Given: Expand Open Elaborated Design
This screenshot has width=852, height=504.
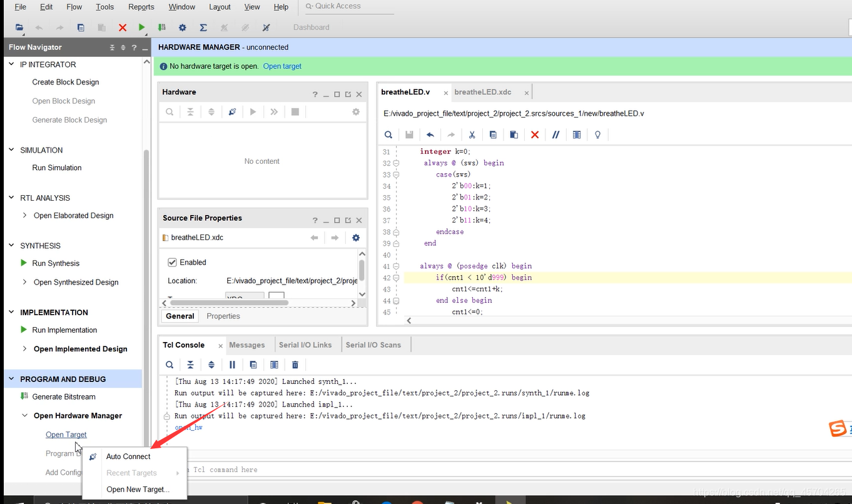Looking at the screenshot, I should tap(24, 215).
